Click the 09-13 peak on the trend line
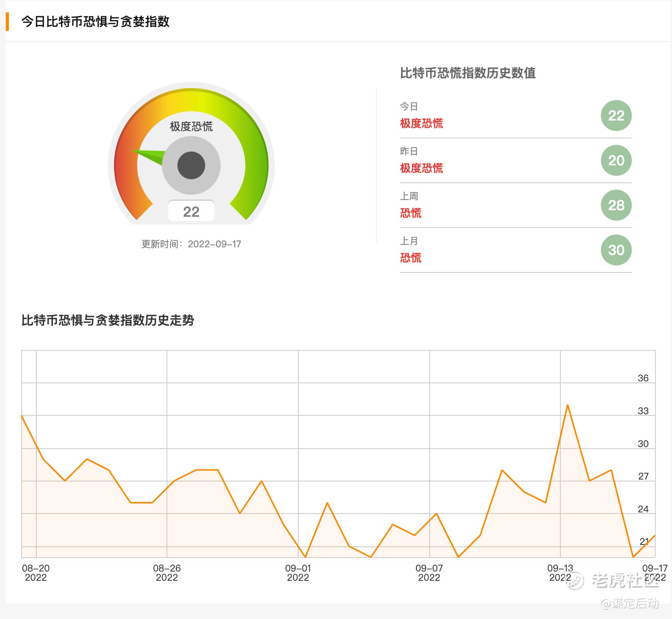This screenshot has width=672, height=619. click(x=567, y=405)
